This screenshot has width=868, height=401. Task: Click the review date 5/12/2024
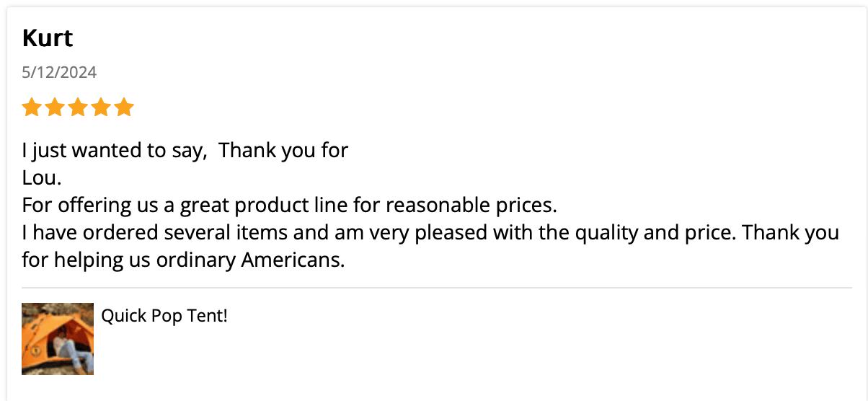coord(59,72)
